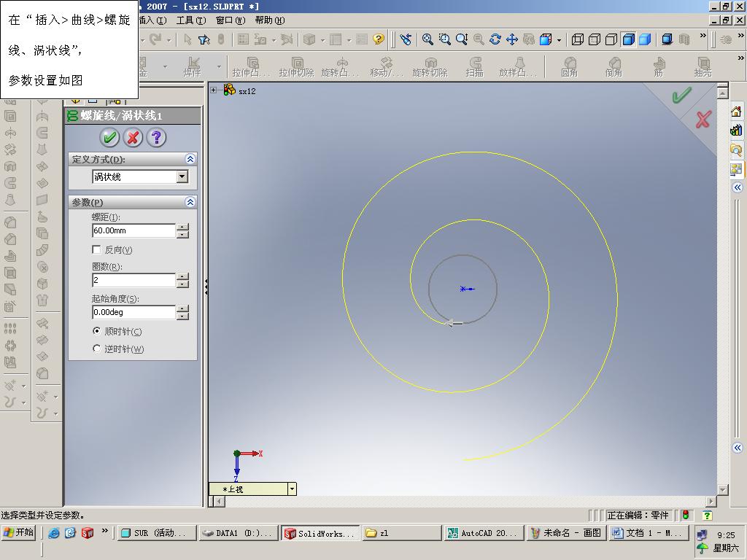Viewport: 747px width, 560px height.
Task: Open the 帮助 menu
Action: [269, 20]
